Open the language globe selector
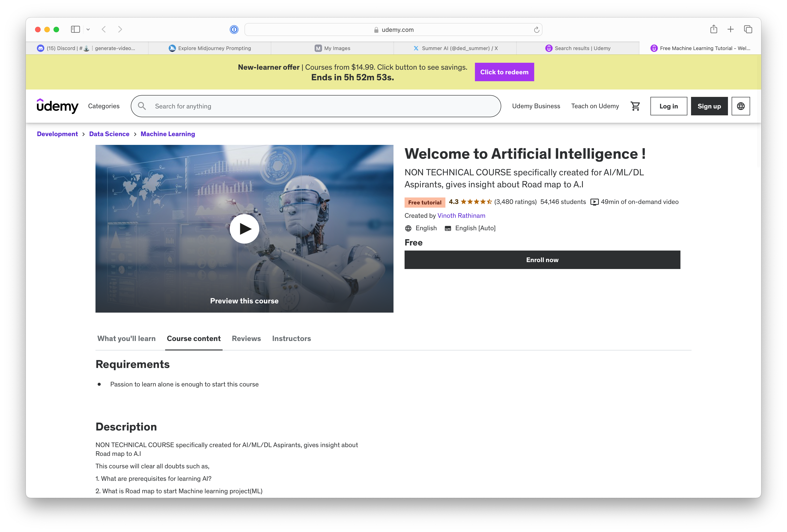 741,106
